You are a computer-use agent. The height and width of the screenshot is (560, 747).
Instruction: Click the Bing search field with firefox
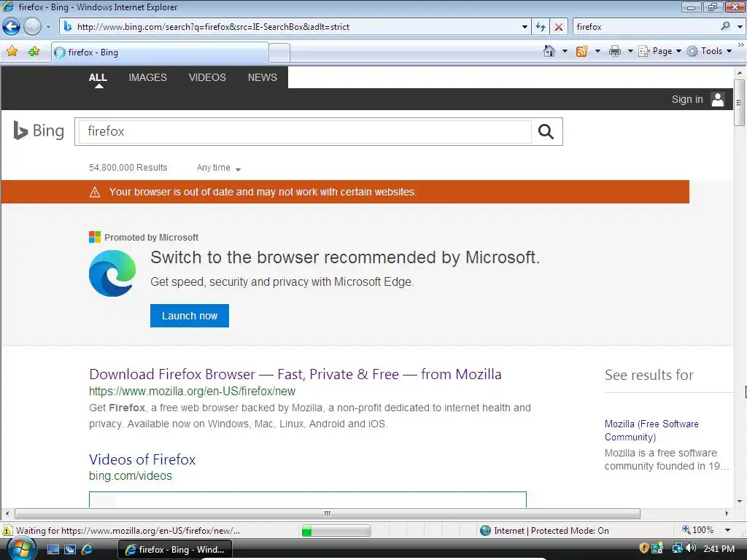(x=304, y=131)
